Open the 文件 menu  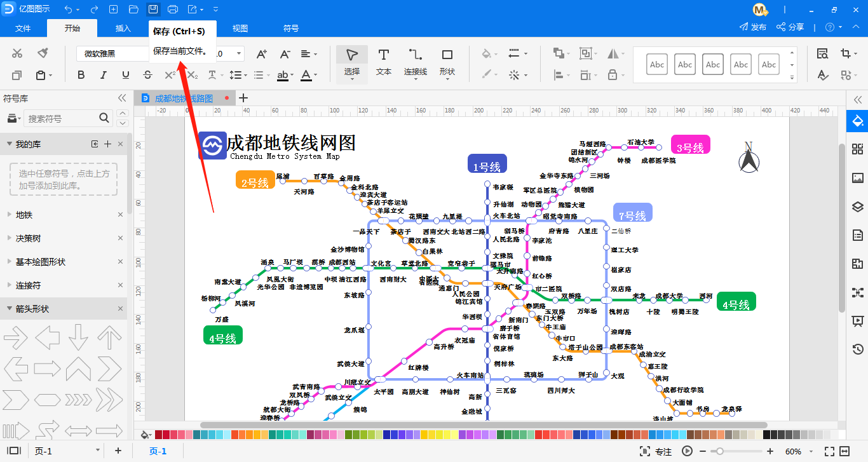tap(23, 29)
